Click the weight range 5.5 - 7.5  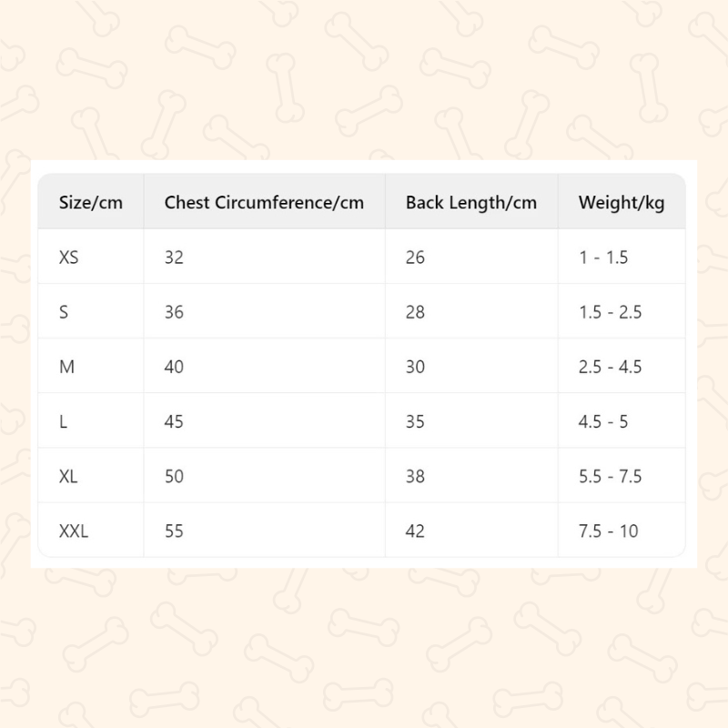pos(611,476)
